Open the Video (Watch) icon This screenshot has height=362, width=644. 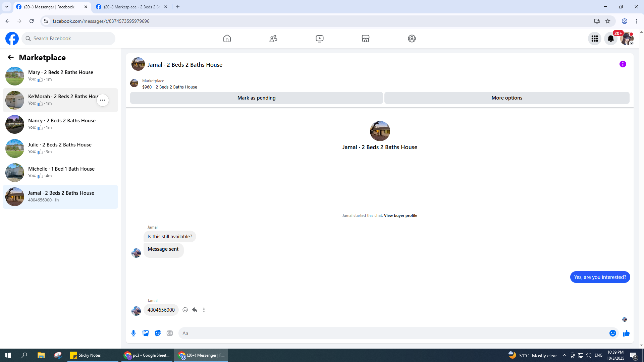pyautogui.click(x=320, y=39)
